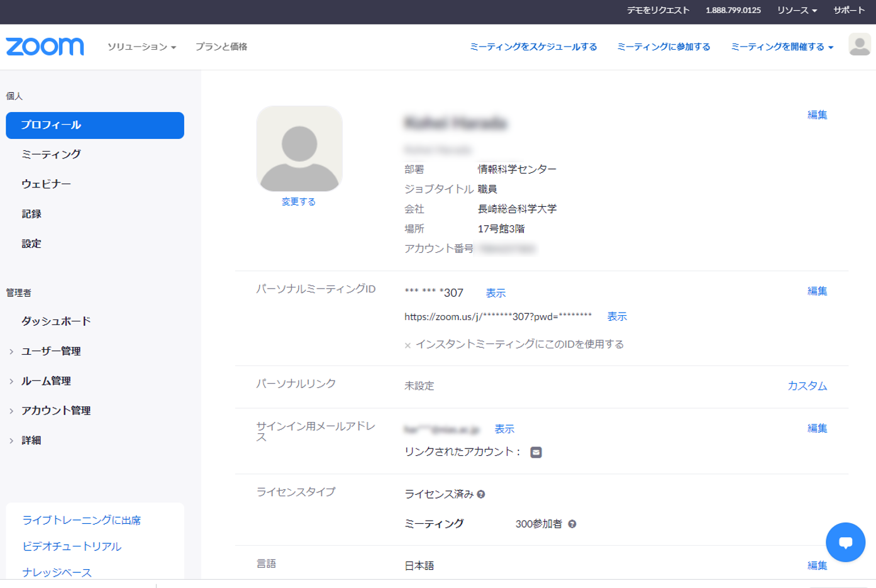Click the Zoom logo

(x=45, y=47)
